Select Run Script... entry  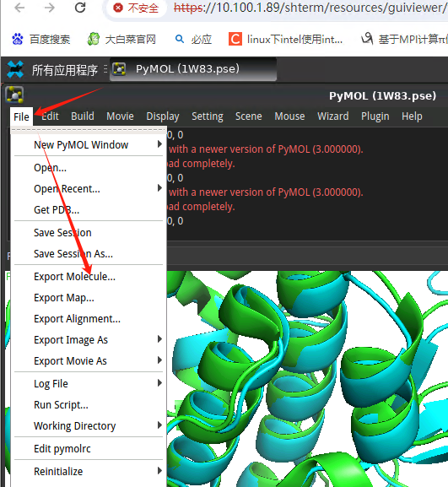click(89, 404)
